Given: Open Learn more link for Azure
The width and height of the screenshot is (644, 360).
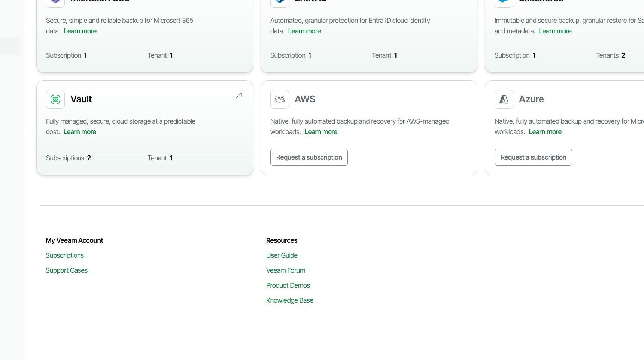Looking at the screenshot, I should point(545,132).
